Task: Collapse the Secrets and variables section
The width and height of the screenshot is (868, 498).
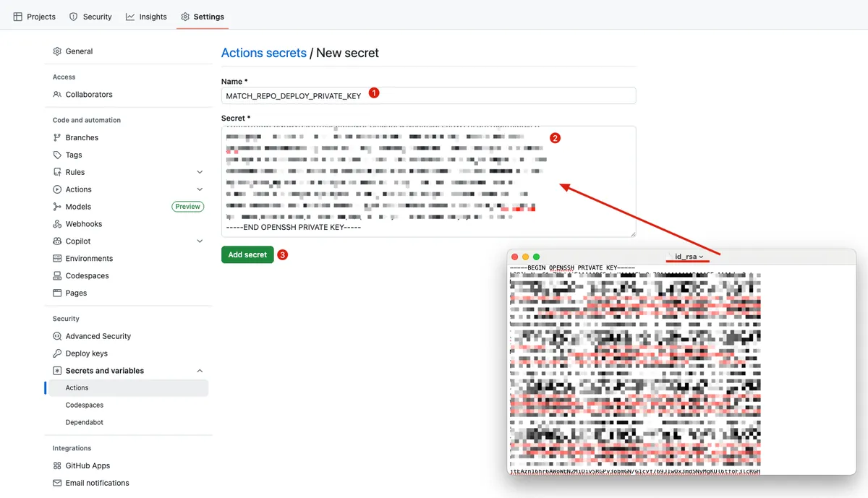Action: (x=200, y=371)
